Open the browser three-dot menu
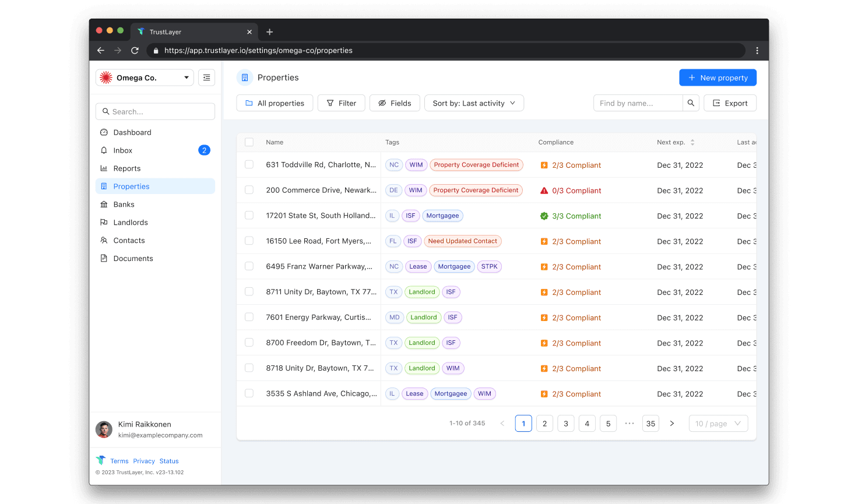The image size is (858, 504). pyautogui.click(x=757, y=51)
